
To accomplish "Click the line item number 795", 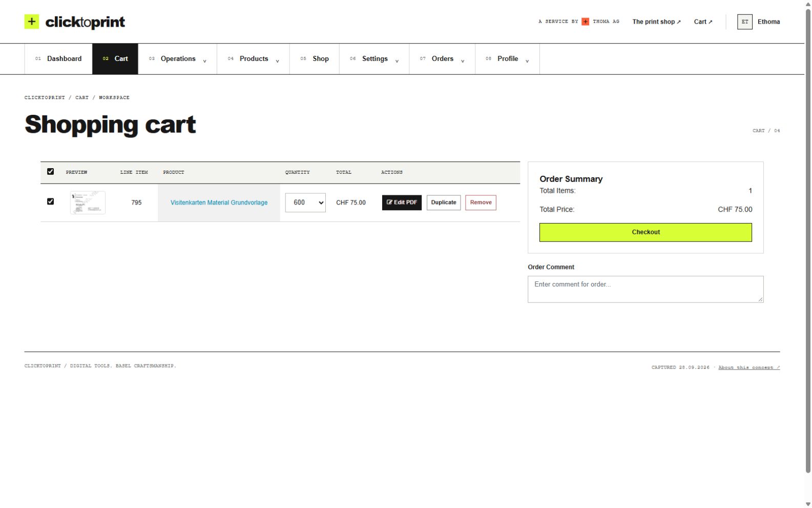I will click(x=136, y=202).
